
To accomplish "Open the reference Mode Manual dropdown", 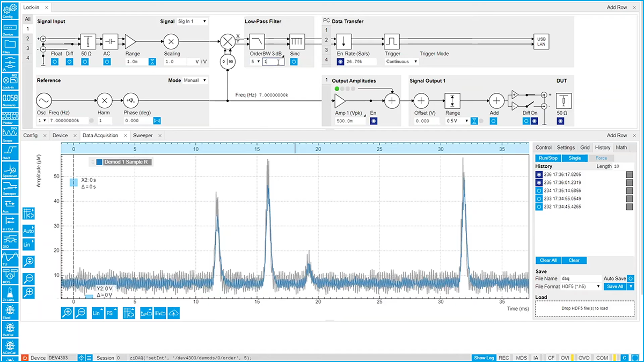I will point(195,80).
